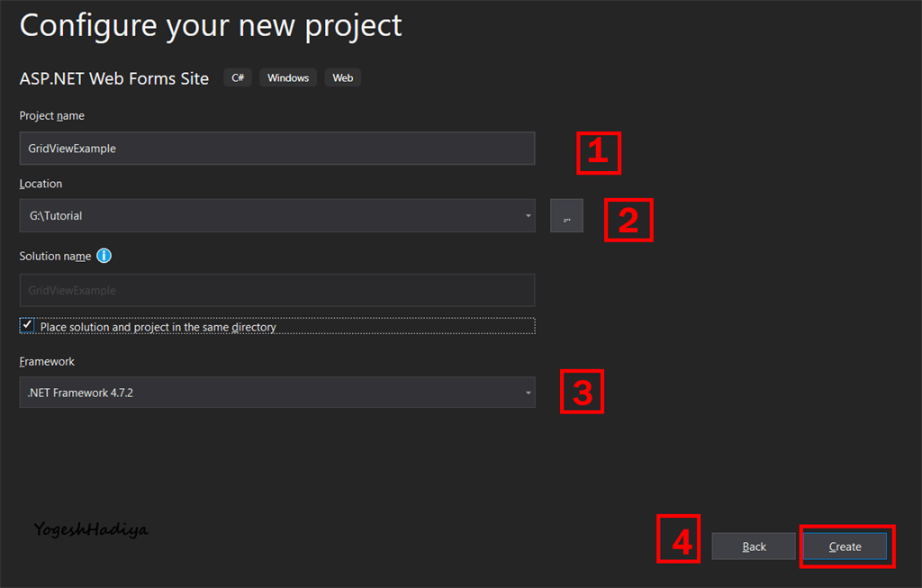Image resolution: width=922 pixels, height=588 pixels.
Task: Expand the Framework dropdown arrow
Action: point(528,393)
